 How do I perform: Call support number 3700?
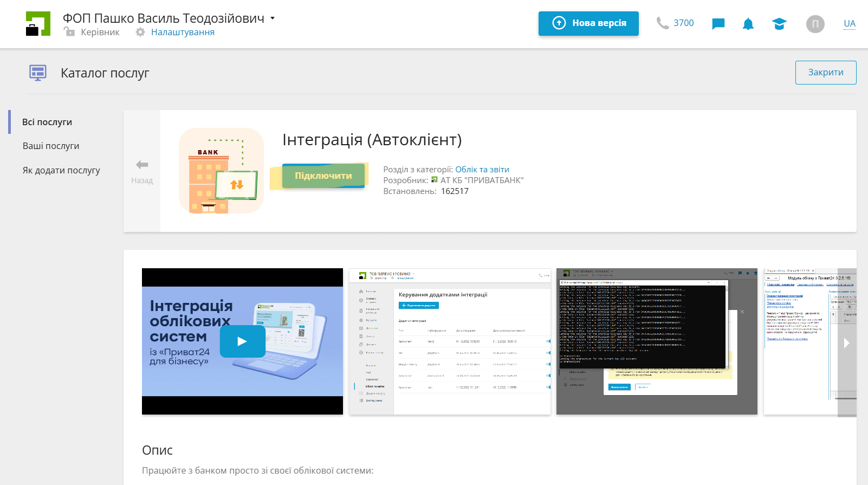683,23
